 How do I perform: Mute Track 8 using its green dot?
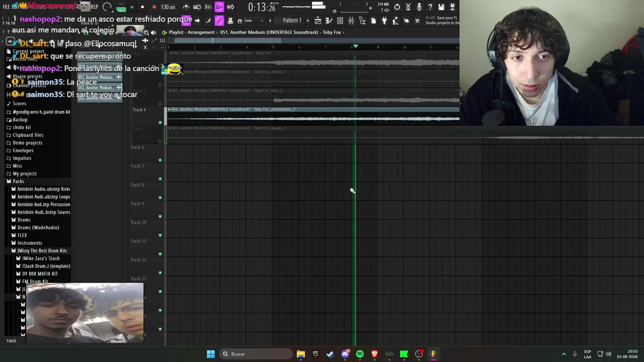[160, 198]
